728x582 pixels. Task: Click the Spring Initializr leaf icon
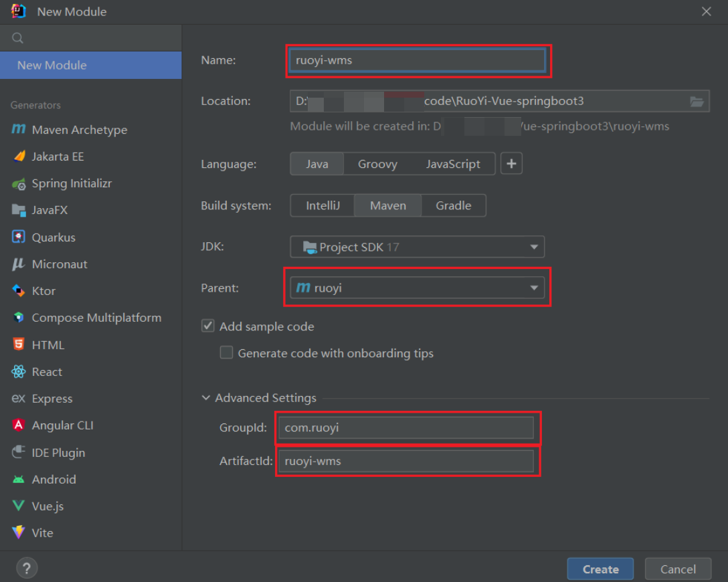(19, 184)
